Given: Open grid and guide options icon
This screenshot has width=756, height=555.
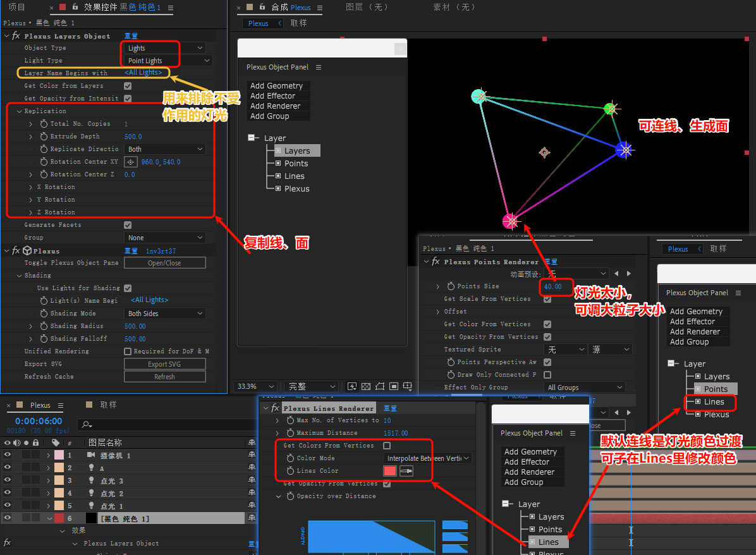Looking at the screenshot, I should pyautogui.click(x=408, y=386).
